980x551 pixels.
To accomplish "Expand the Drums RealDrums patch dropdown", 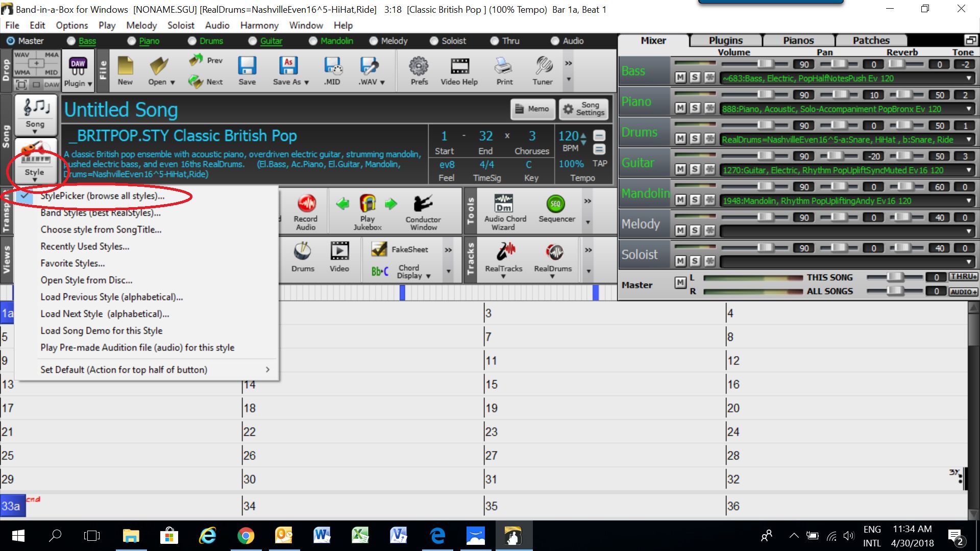I will (968, 139).
